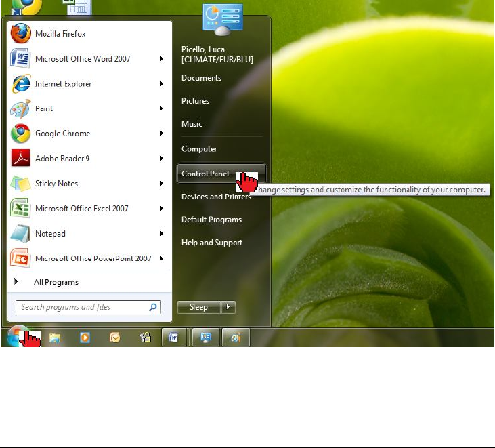Expand Microsoft Office Excel 2007 jump list arrow

162,209
